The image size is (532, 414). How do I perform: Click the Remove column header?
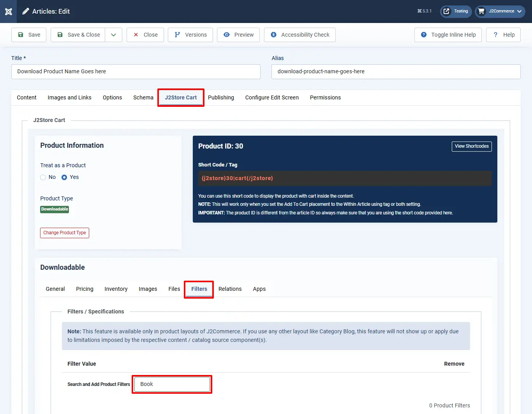454,364
